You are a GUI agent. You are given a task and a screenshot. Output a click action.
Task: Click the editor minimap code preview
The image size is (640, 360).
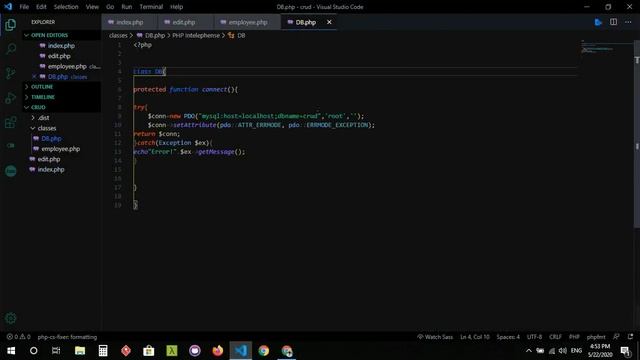(598, 48)
